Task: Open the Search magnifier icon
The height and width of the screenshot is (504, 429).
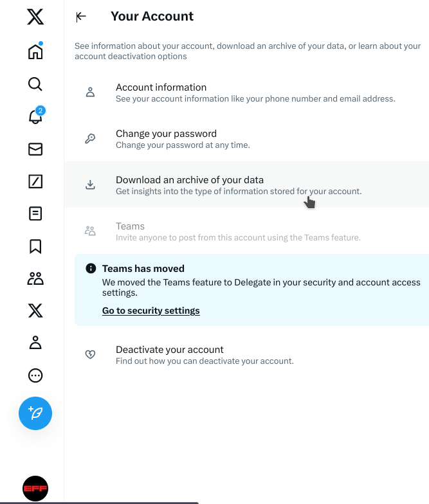Action: coord(35,84)
